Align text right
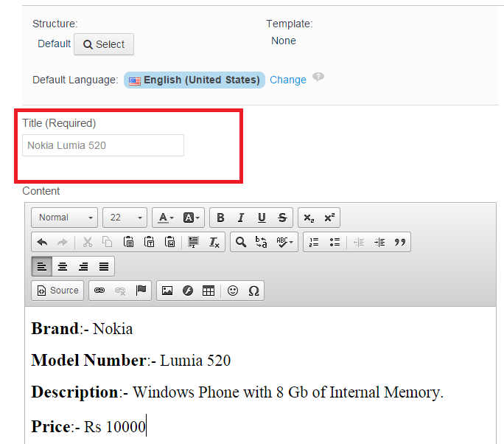 (x=83, y=266)
